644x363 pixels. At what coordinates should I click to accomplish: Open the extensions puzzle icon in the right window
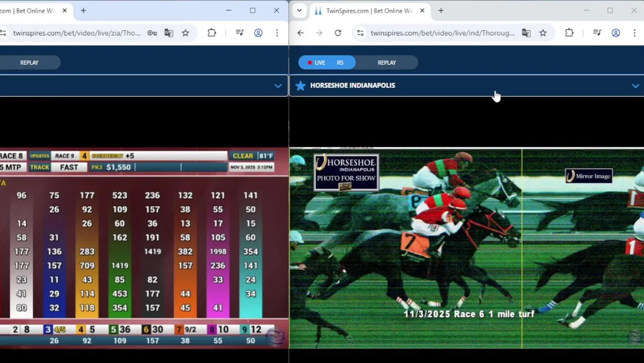tap(569, 33)
